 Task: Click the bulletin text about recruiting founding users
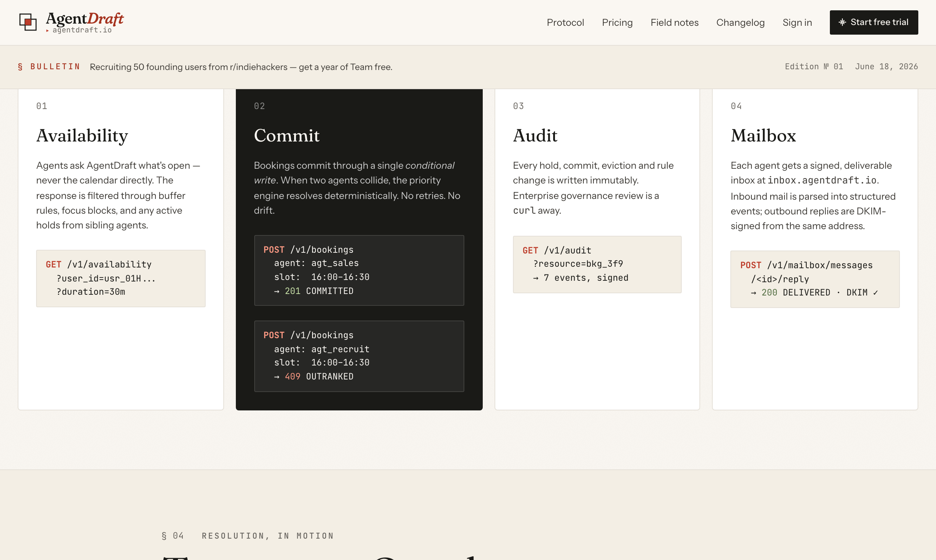click(241, 67)
